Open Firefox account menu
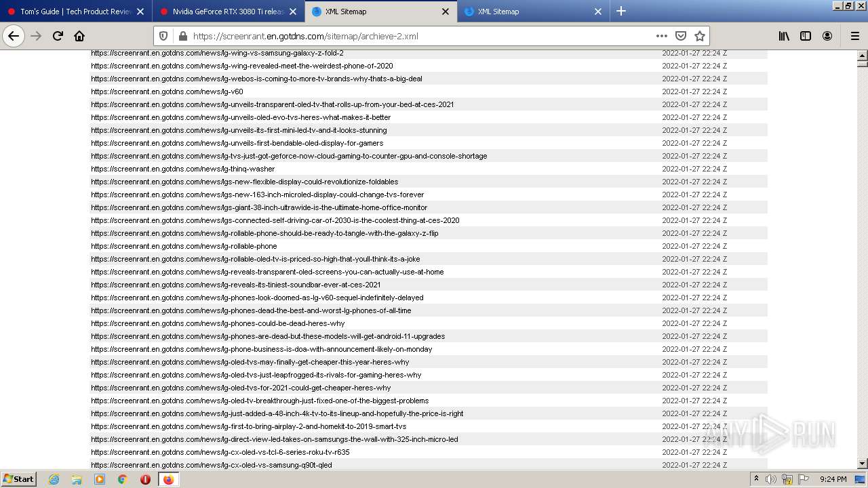The width and height of the screenshot is (868, 488). click(x=827, y=36)
